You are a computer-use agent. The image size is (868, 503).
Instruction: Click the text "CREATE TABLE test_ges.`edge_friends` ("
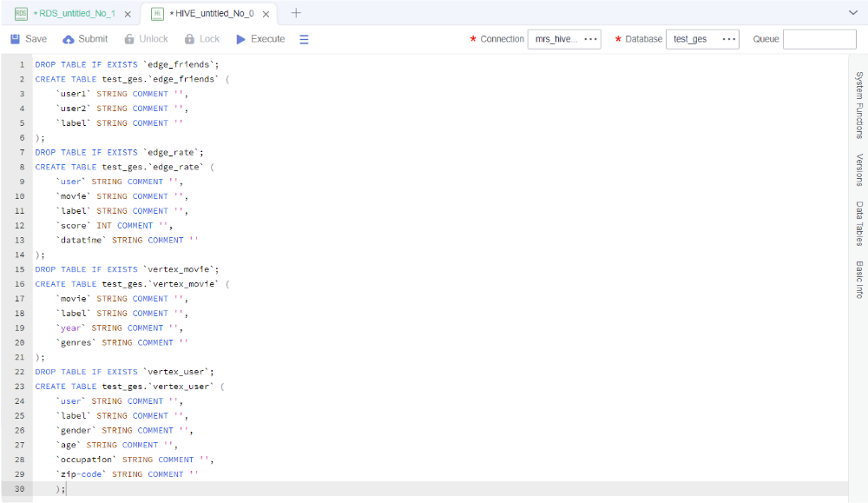point(132,79)
